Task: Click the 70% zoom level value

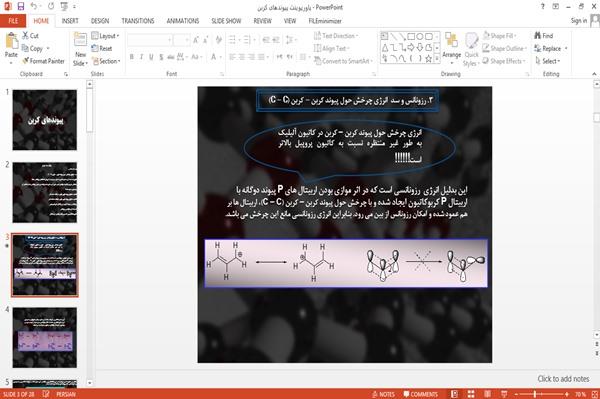Action: [x=580, y=394]
